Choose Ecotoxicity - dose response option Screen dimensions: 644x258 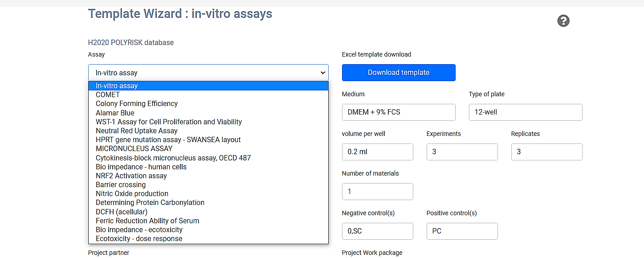[x=139, y=238]
